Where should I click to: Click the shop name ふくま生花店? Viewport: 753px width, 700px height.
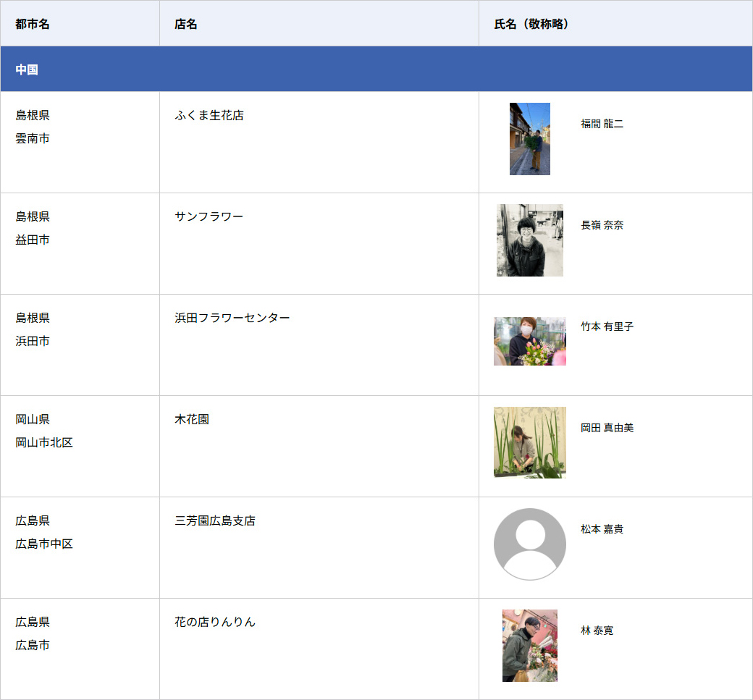pos(209,115)
